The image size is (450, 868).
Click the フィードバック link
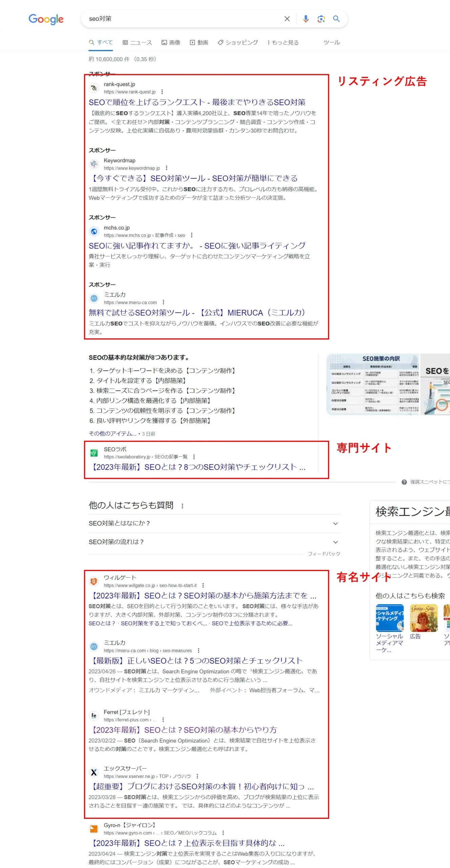tap(324, 554)
